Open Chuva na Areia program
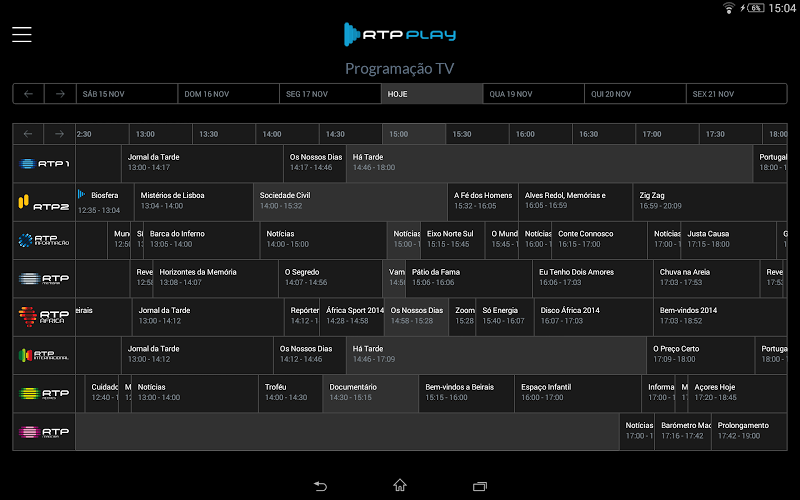This screenshot has width=800, height=500. coord(707,279)
